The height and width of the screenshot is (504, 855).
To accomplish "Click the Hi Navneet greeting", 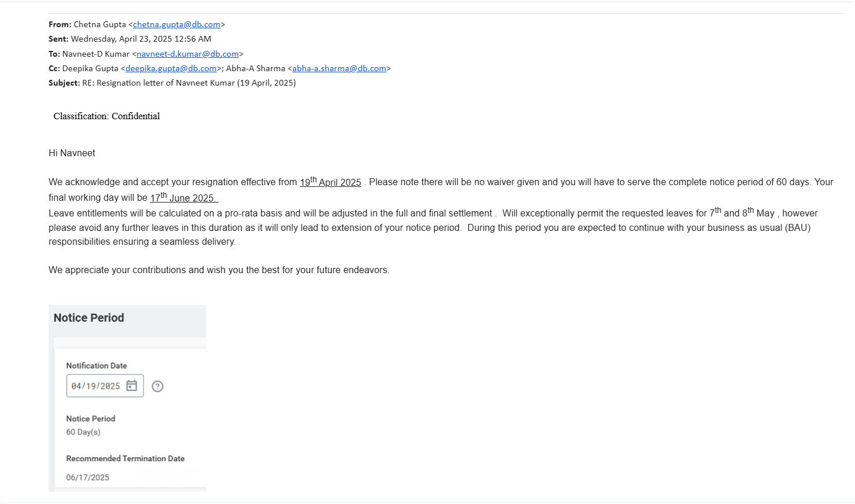I will pyautogui.click(x=72, y=153).
